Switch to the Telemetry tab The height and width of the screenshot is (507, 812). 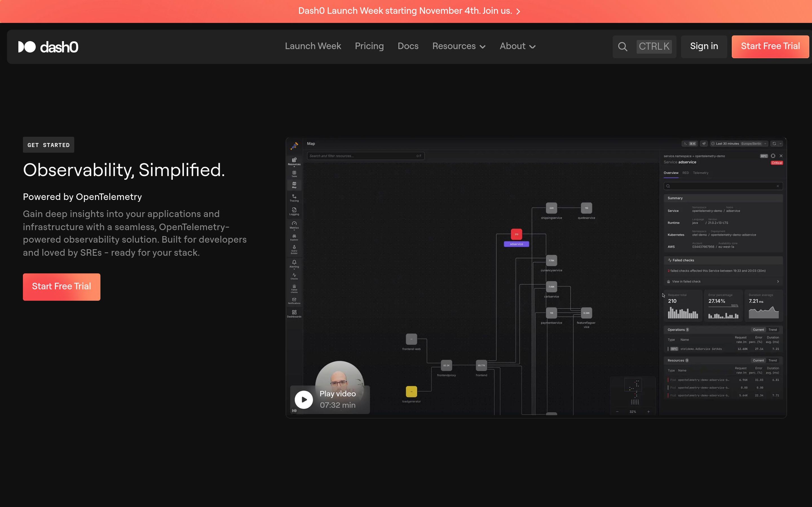700,173
